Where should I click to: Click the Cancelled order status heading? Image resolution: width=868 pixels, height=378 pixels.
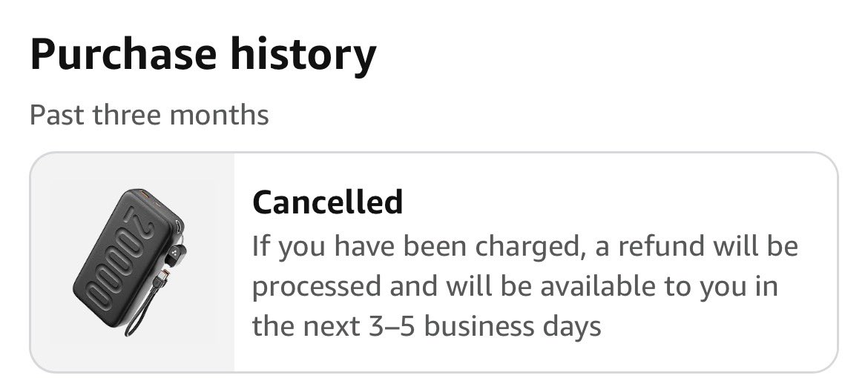327,202
